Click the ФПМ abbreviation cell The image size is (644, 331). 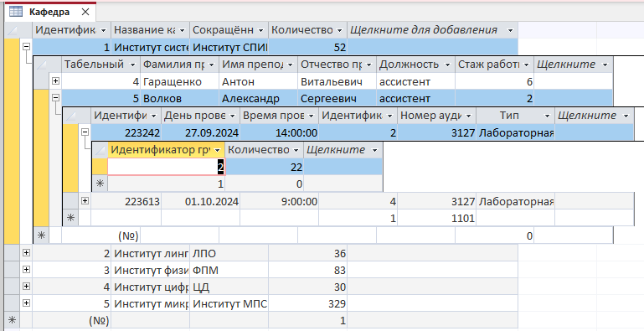point(229,270)
